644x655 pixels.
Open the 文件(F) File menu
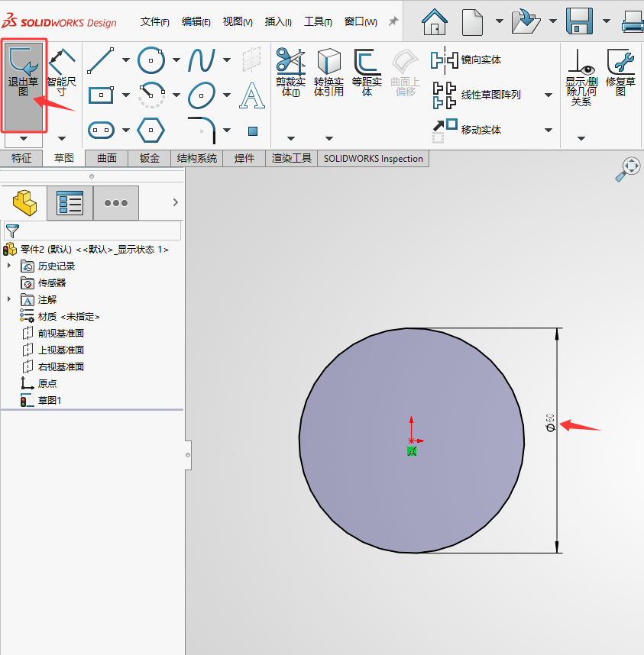[x=154, y=21]
